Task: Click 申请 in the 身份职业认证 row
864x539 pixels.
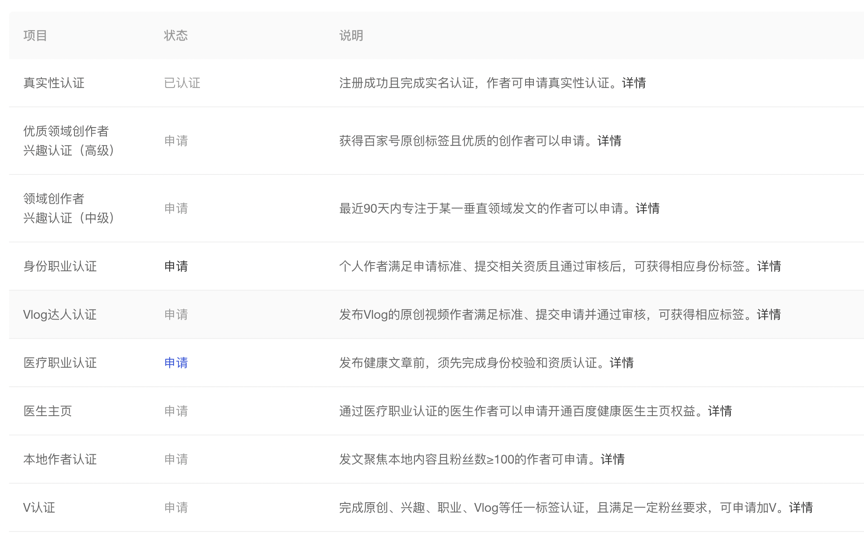Action: point(176,266)
